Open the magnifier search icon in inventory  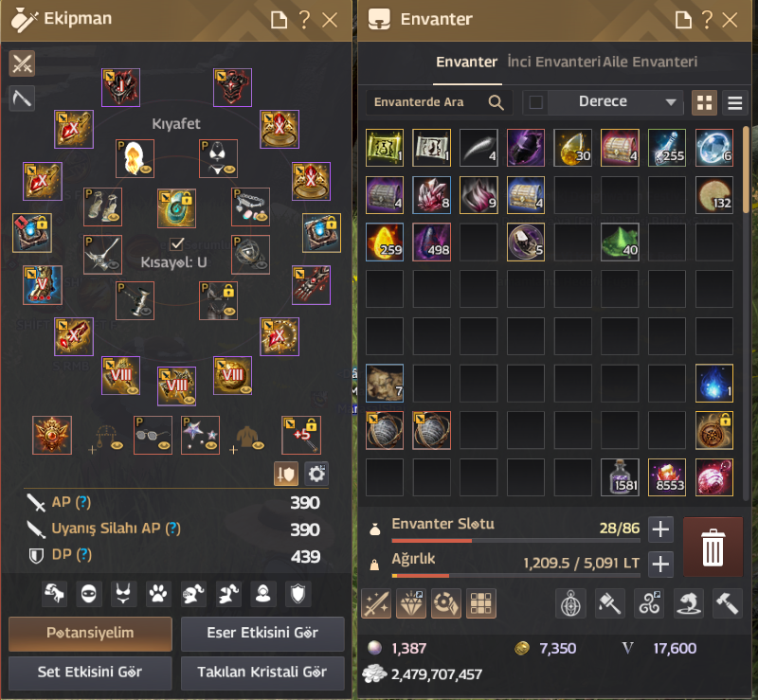[496, 102]
